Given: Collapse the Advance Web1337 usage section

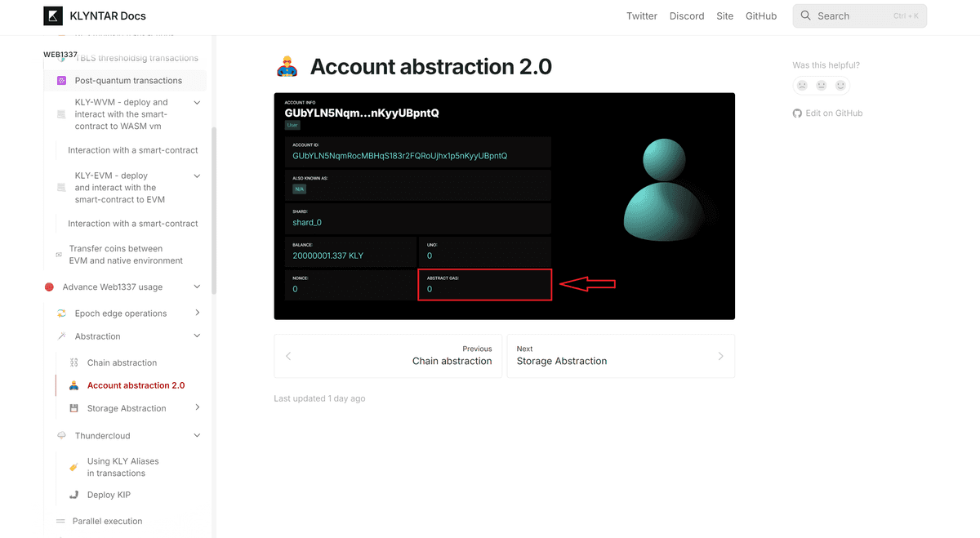Looking at the screenshot, I should click(x=197, y=287).
